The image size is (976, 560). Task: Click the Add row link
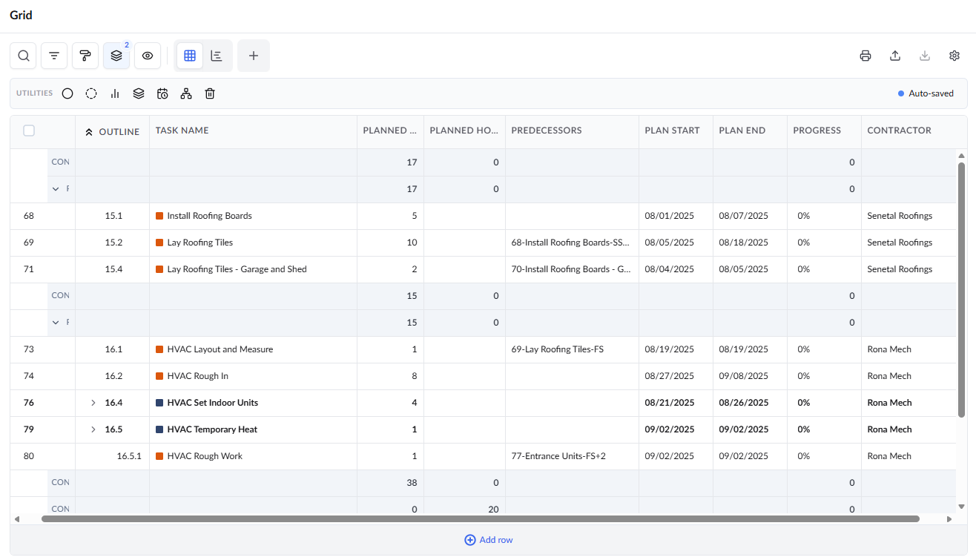[488, 540]
